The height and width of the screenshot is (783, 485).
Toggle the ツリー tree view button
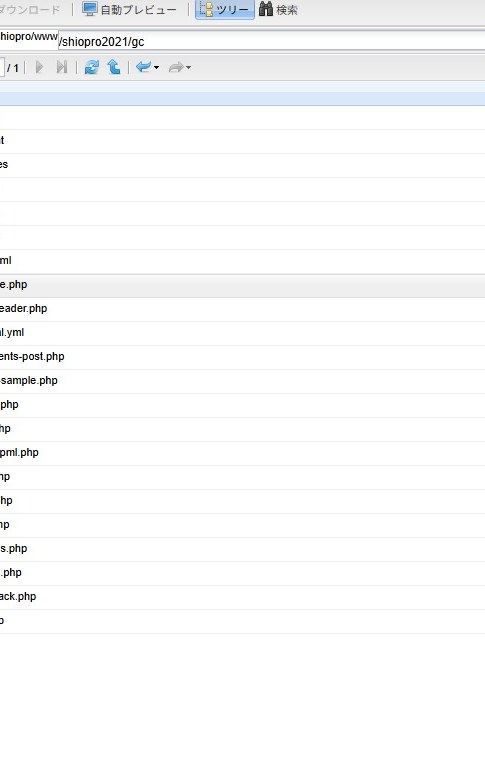pos(225,9)
